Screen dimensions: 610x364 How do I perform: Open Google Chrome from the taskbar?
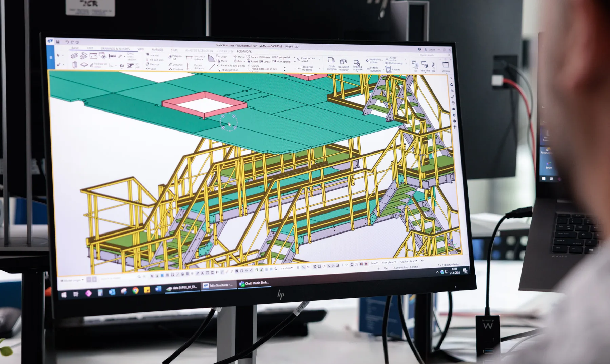(x=135, y=290)
